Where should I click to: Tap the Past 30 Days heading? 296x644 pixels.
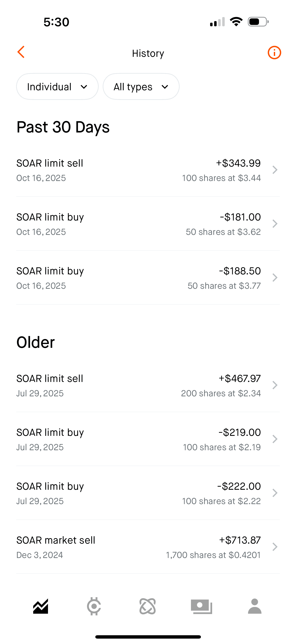coord(63,127)
